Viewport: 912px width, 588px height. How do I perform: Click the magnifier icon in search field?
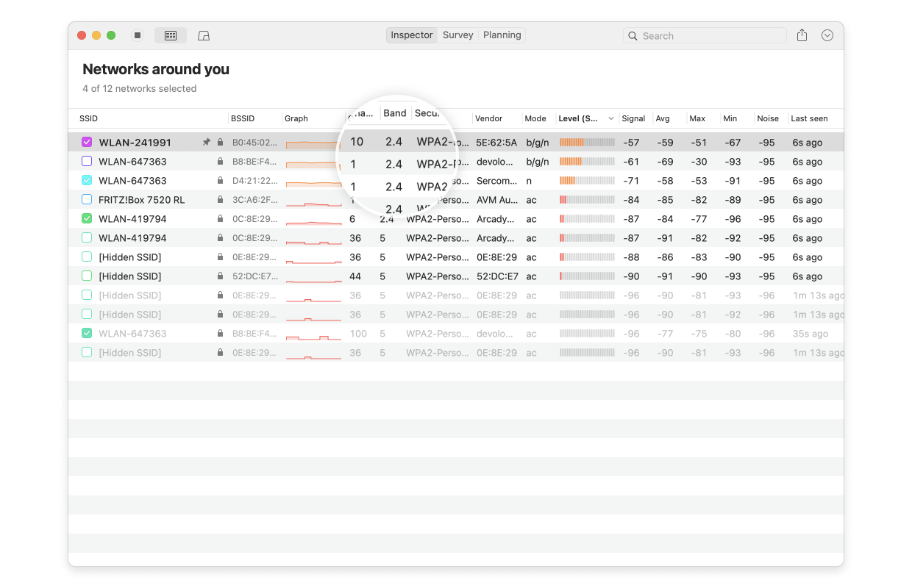[x=633, y=36]
